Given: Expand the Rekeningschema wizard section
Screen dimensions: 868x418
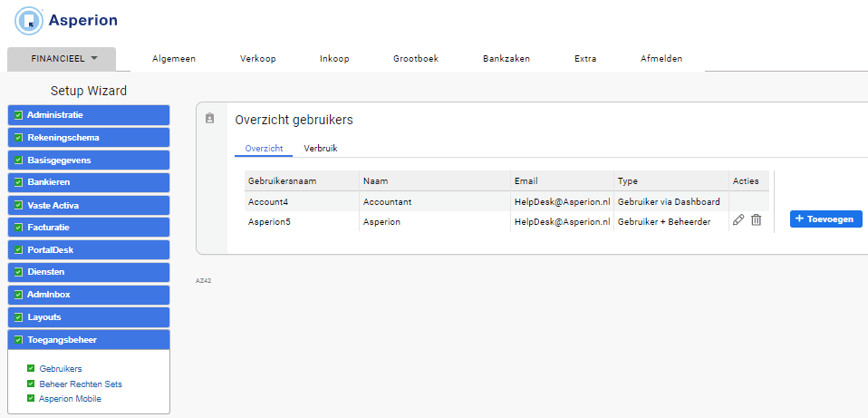Looking at the screenshot, I should click(x=89, y=137).
